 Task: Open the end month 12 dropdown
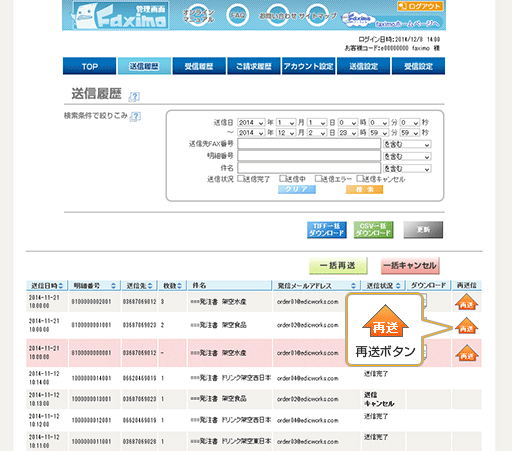[x=286, y=133]
